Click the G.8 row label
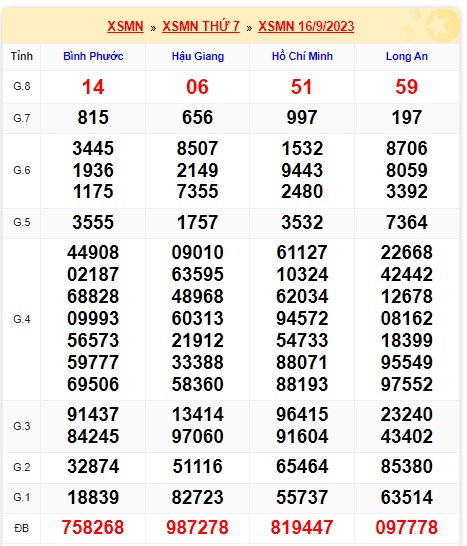 tap(22, 86)
